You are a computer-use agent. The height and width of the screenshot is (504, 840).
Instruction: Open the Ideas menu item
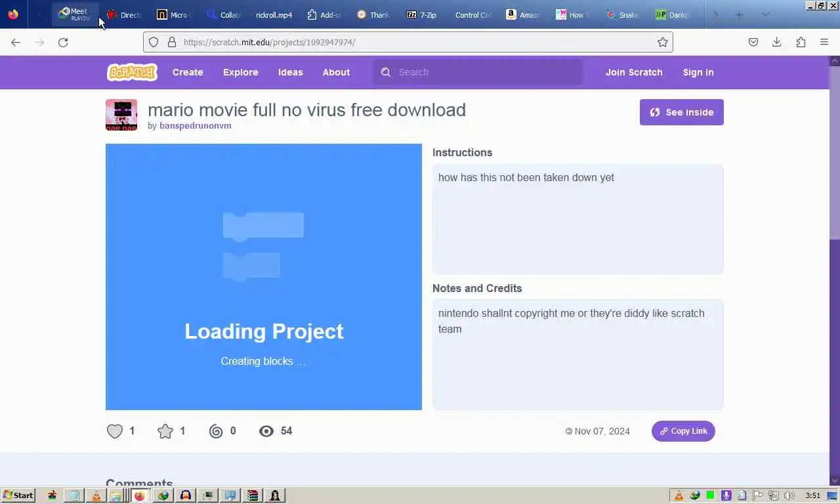290,72
